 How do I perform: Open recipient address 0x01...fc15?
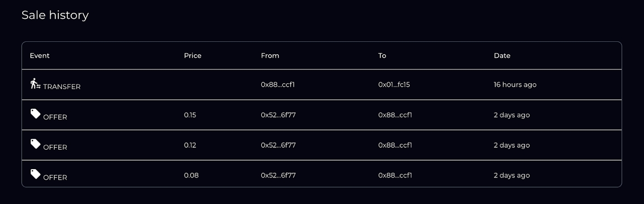394,85
